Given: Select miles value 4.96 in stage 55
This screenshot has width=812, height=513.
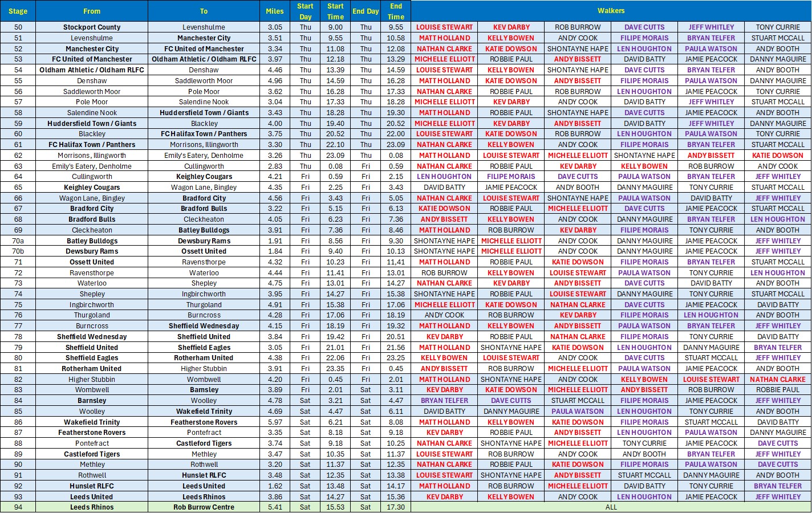Looking at the screenshot, I should pos(275,81).
